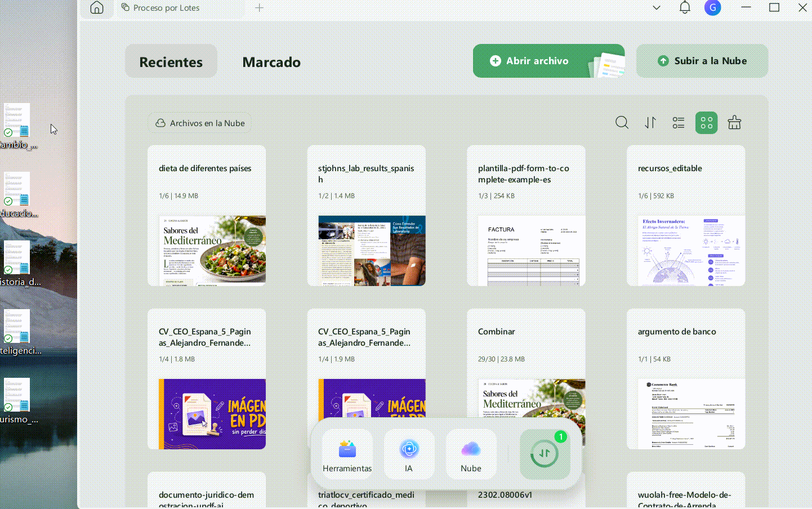Open the G user account avatar
The image size is (812, 509).
click(713, 8)
